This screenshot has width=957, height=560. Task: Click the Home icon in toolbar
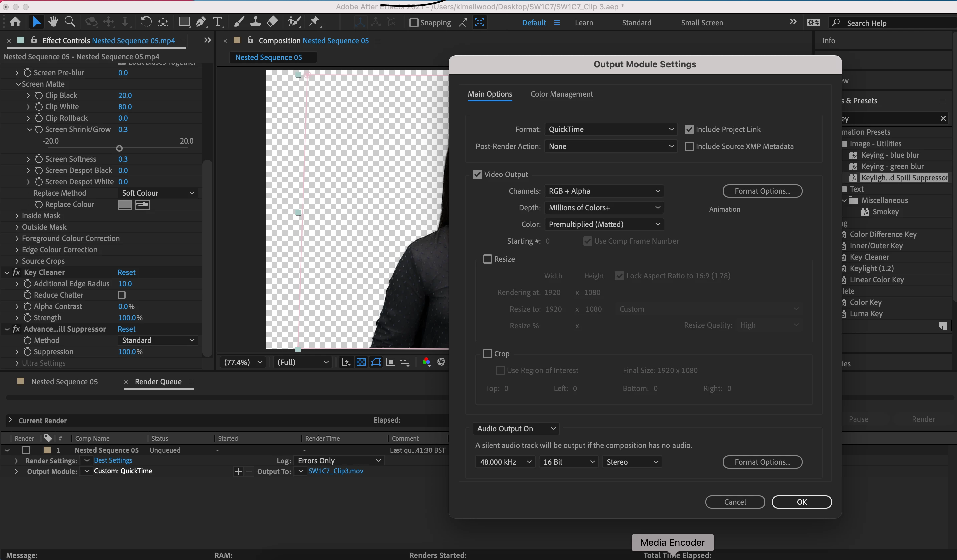[15, 22]
